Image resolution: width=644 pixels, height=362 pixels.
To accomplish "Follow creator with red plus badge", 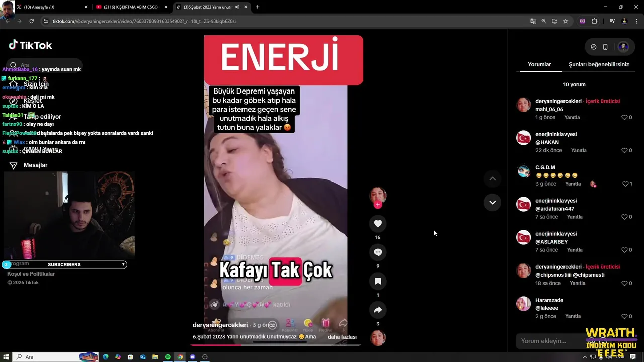I will pyautogui.click(x=378, y=205).
